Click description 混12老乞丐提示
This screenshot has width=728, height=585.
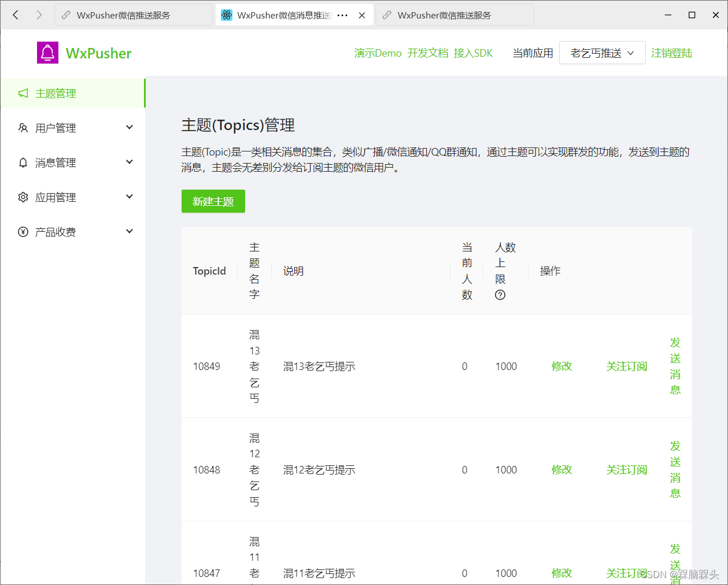point(319,469)
